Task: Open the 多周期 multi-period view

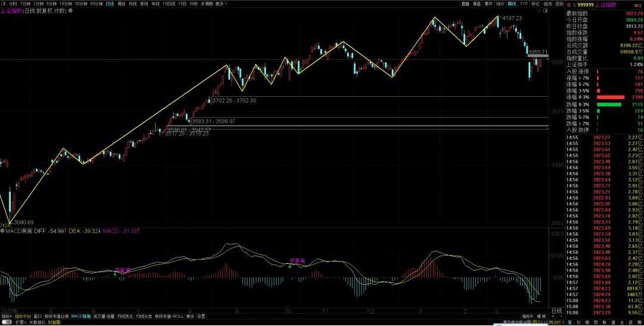Action: (206, 4)
